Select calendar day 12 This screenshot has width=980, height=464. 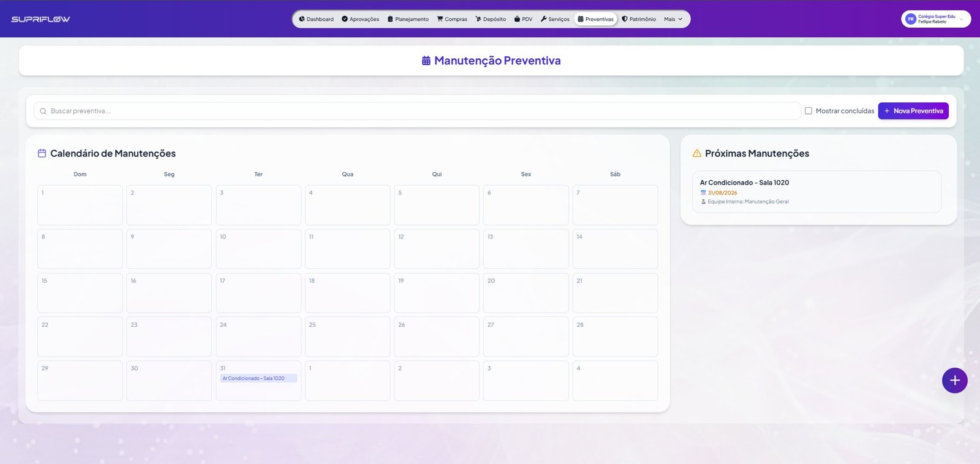pyautogui.click(x=437, y=249)
